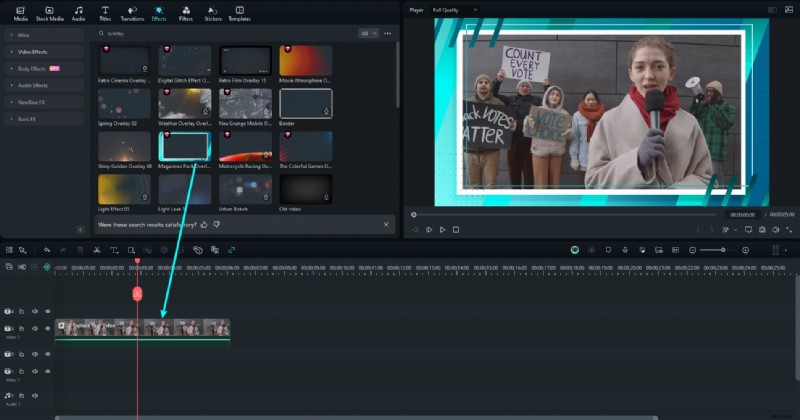Image resolution: width=800 pixels, height=420 pixels.
Task: Click the timeline horizontal scrollbar
Action: [x=356, y=417]
